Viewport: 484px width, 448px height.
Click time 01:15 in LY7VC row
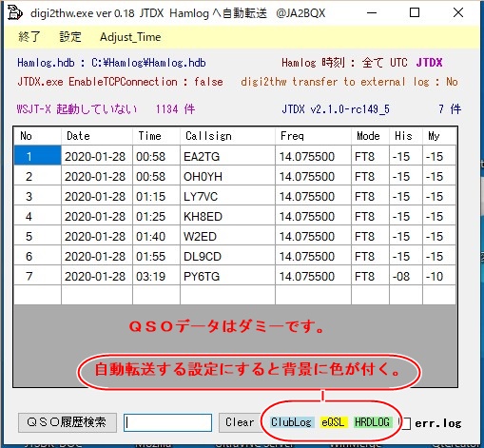click(156, 196)
